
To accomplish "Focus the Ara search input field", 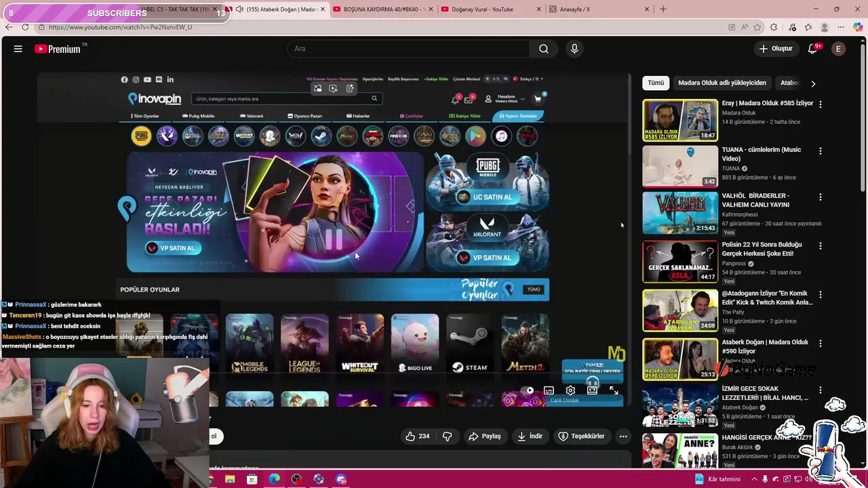I will (x=409, y=49).
